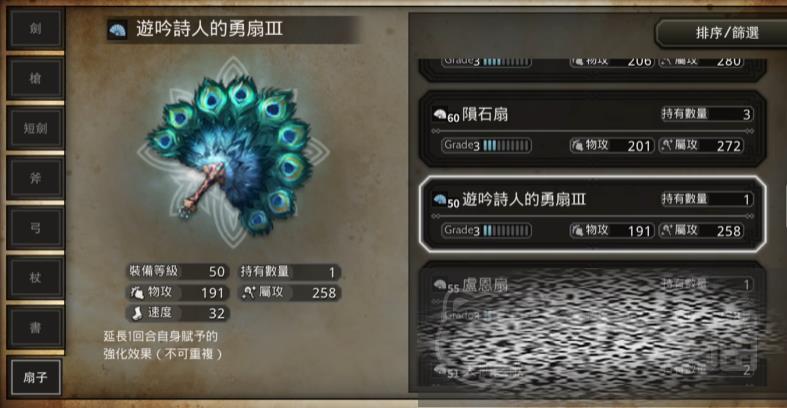Select the 扇子 fan category tab
Image resolution: width=787 pixels, height=408 pixels.
coord(35,377)
